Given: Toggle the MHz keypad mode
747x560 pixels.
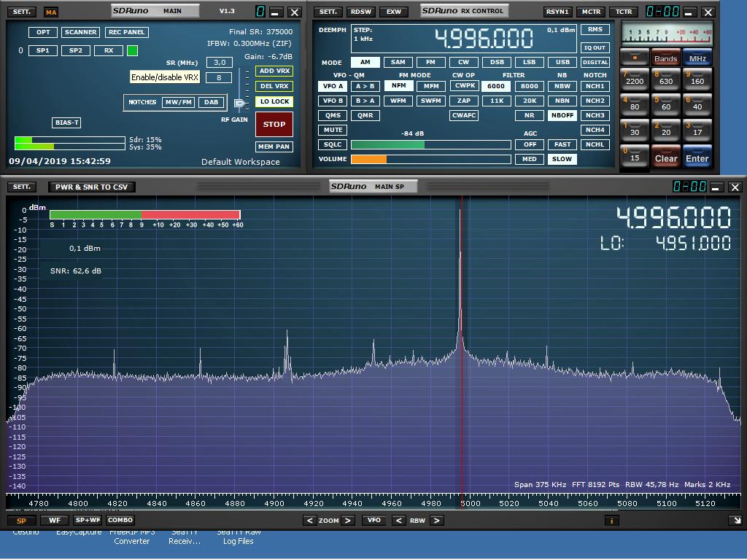Looking at the screenshot, I should [697, 58].
